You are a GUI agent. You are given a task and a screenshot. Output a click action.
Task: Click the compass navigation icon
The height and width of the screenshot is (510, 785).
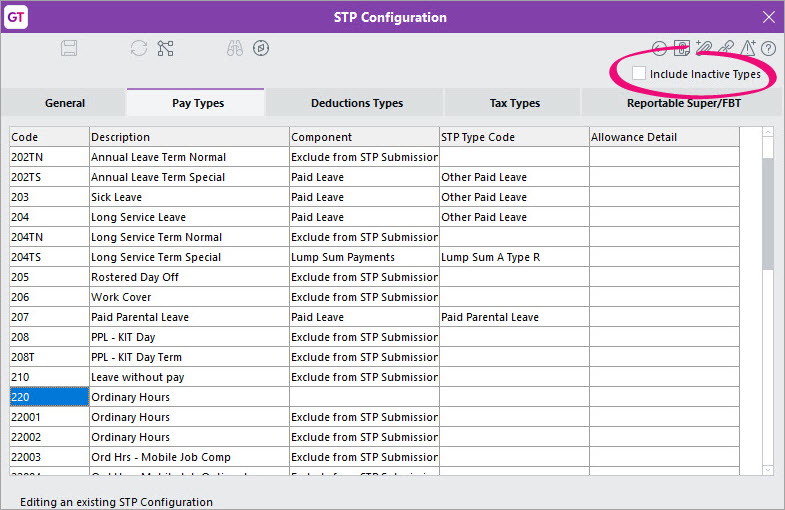pyautogui.click(x=261, y=48)
